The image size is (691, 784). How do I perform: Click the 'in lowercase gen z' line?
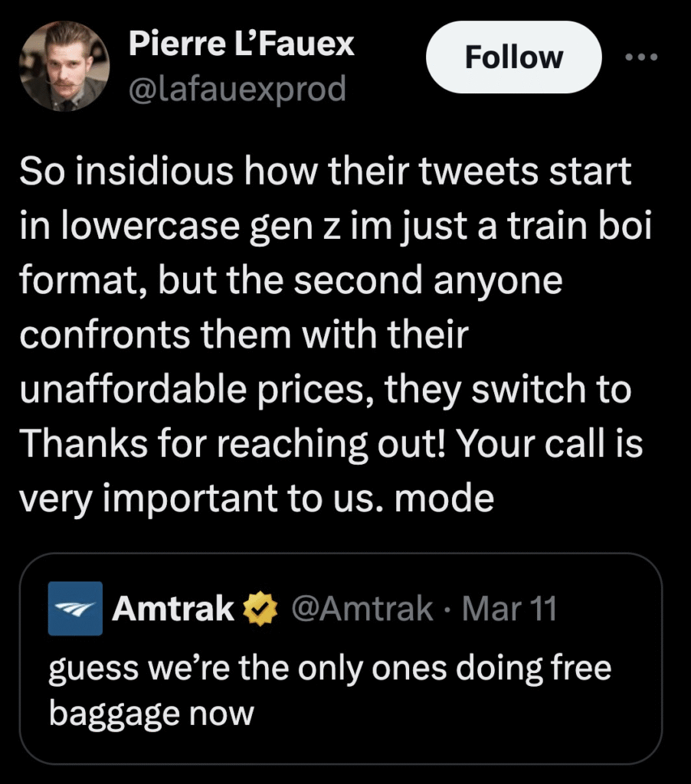pos(335,227)
